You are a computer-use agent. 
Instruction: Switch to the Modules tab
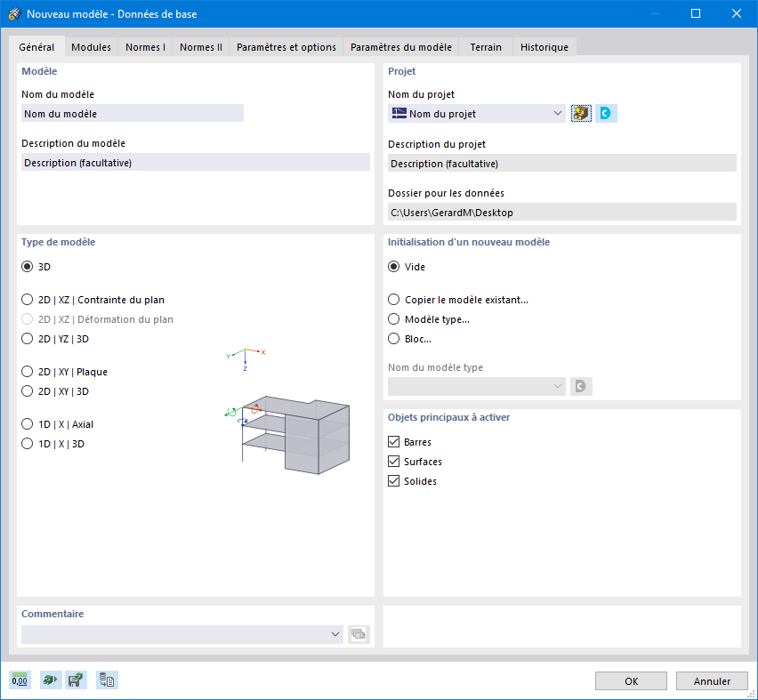pyautogui.click(x=92, y=47)
